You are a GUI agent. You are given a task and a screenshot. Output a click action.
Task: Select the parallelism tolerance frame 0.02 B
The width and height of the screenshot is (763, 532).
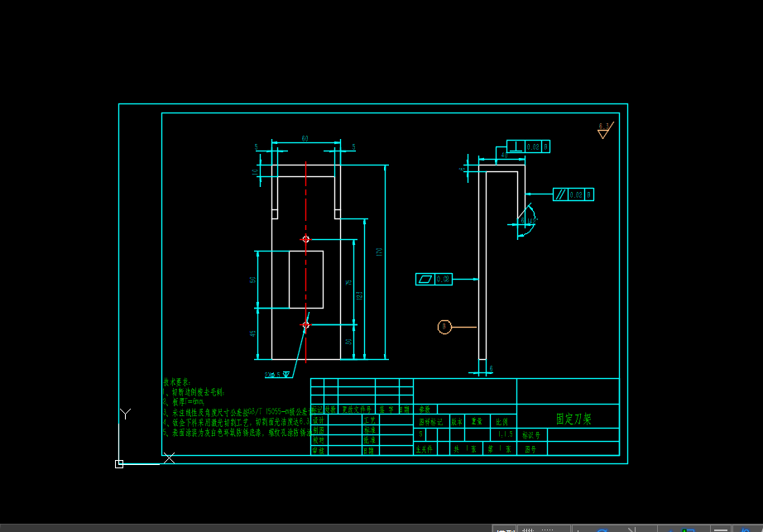(573, 194)
